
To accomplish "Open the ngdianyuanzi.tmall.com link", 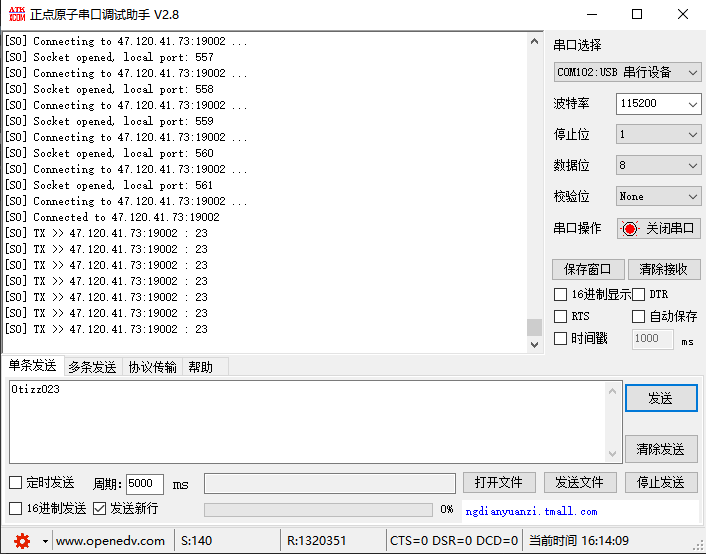I will (531, 512).
